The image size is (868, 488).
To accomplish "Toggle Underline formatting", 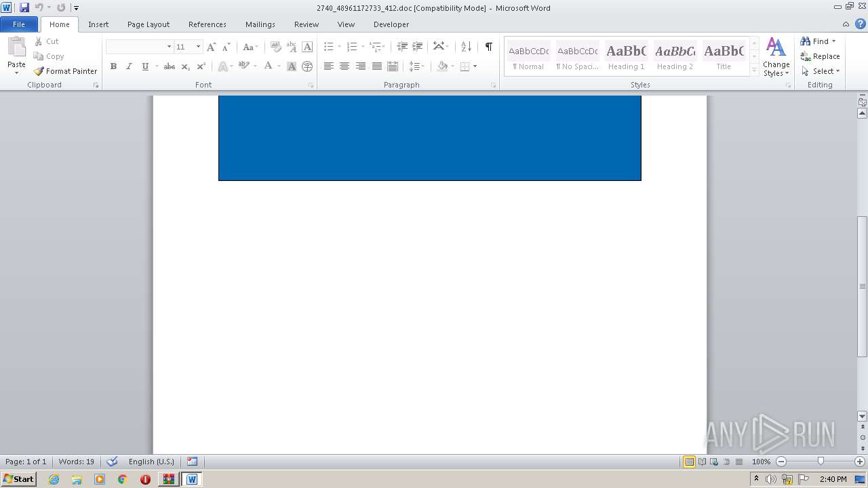I will tap(145, 66).
